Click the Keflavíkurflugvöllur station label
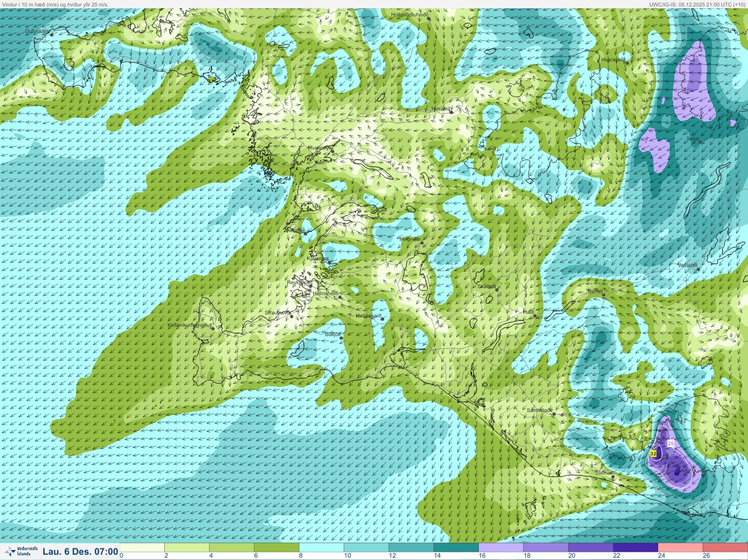 click(x=189, y=324)
